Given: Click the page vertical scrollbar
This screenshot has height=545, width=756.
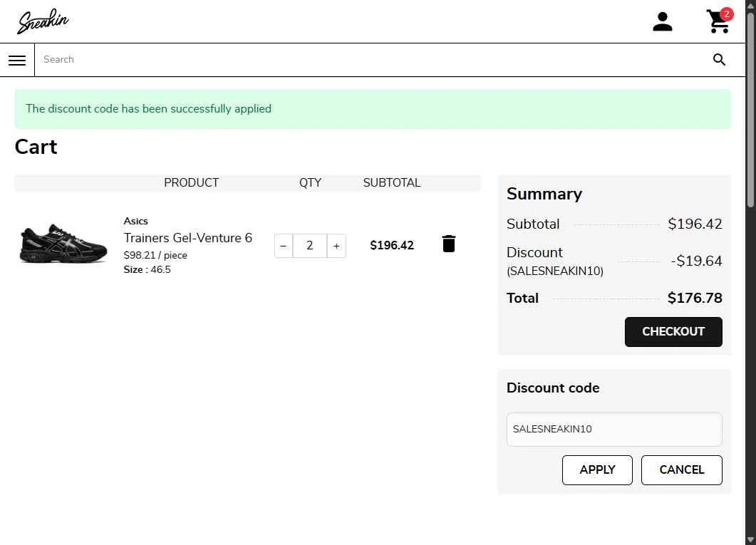Looking at the screenshot, I should [x=750, y=111].
